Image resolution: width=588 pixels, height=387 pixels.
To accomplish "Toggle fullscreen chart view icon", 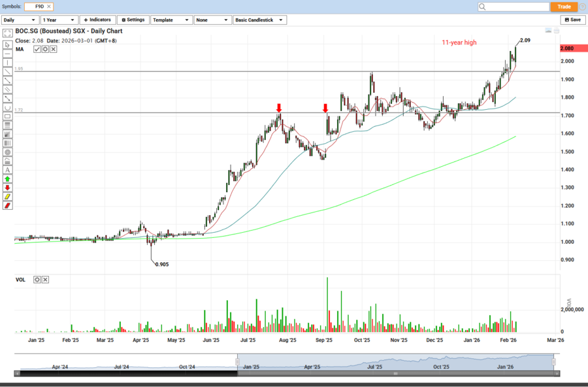I will (7, 32).
